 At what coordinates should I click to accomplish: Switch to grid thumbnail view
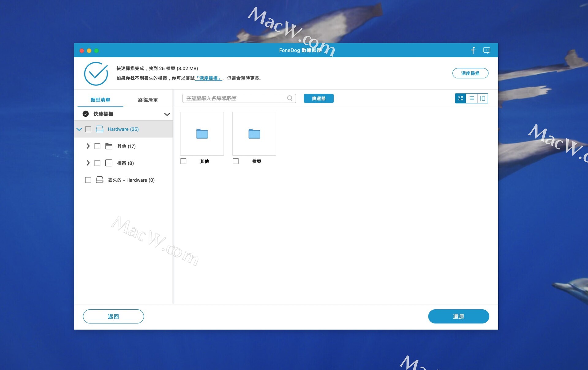pyautogui.click(x=460, y=98)
